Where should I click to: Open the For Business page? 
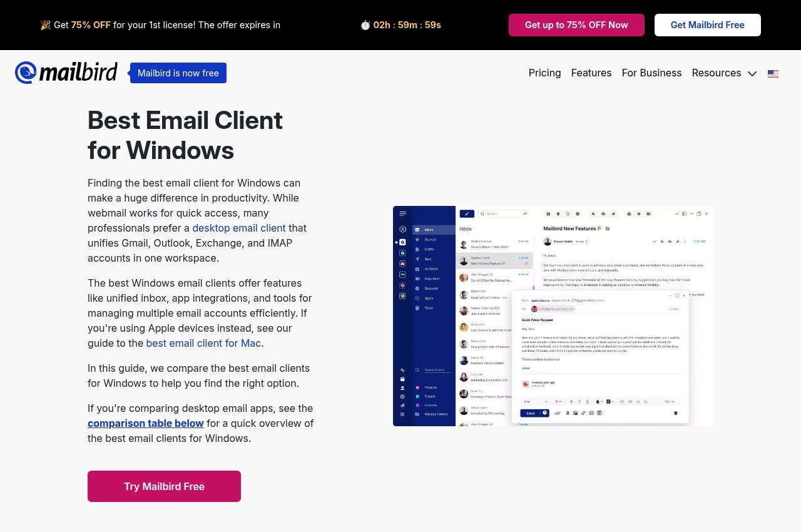click(x=651, y=73)
